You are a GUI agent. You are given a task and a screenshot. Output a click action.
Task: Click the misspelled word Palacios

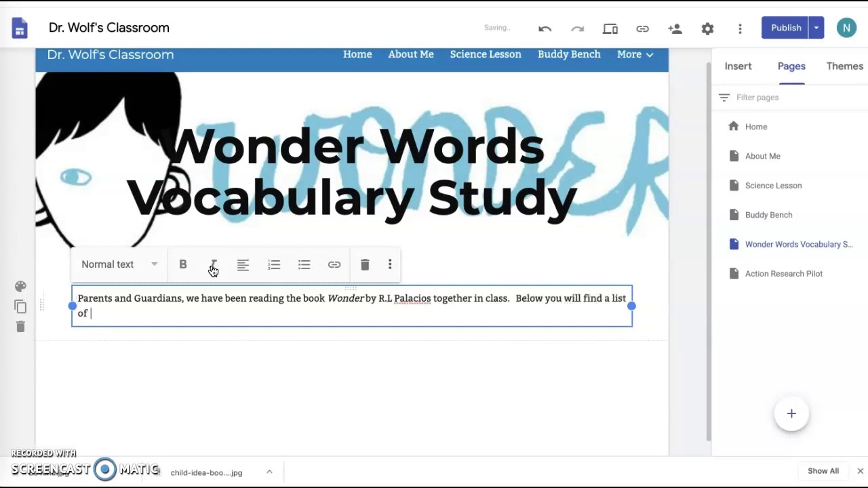coord(412,298)
